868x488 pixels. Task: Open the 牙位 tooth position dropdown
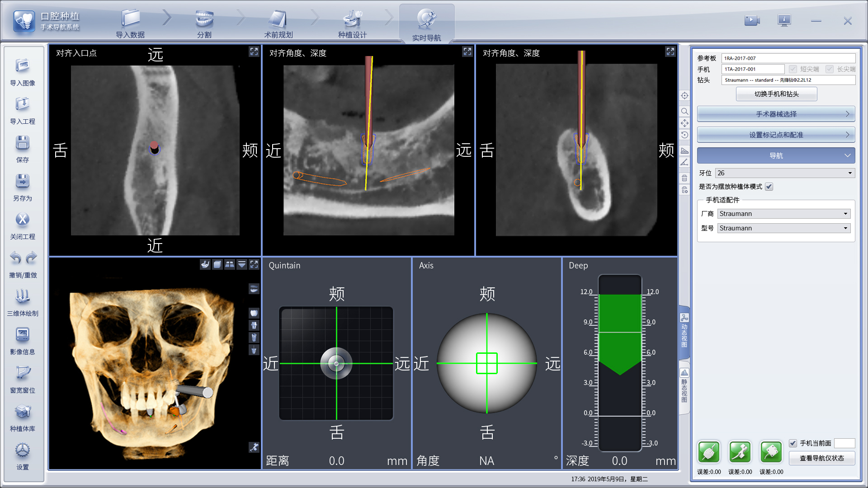click(x=785, y=173)
